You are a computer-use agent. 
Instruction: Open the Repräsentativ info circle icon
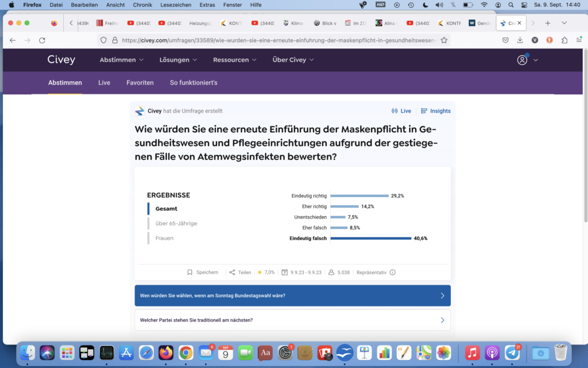point(393,273)
